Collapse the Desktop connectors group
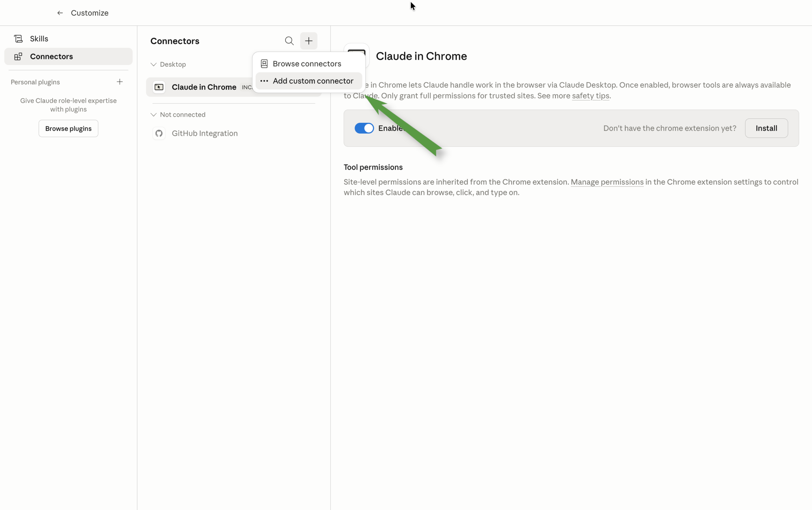The image size is (812, 510). (x=154, y=64)
